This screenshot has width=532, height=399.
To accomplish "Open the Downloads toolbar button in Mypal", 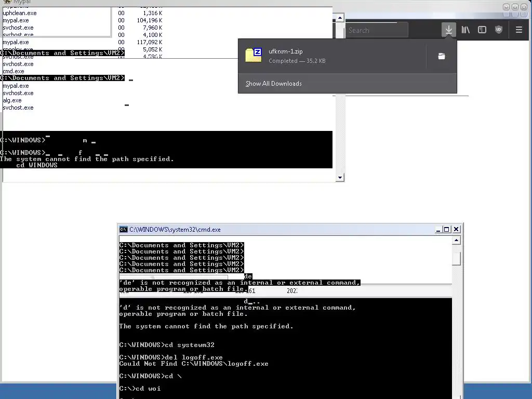I will click(448, 30).
